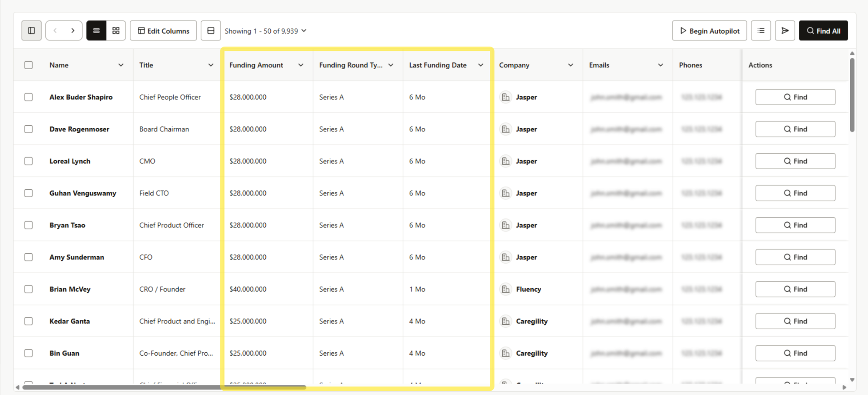Check the box for Alex Buder Shapiro
The image size is (868, 395).
(x=28, y=97)
